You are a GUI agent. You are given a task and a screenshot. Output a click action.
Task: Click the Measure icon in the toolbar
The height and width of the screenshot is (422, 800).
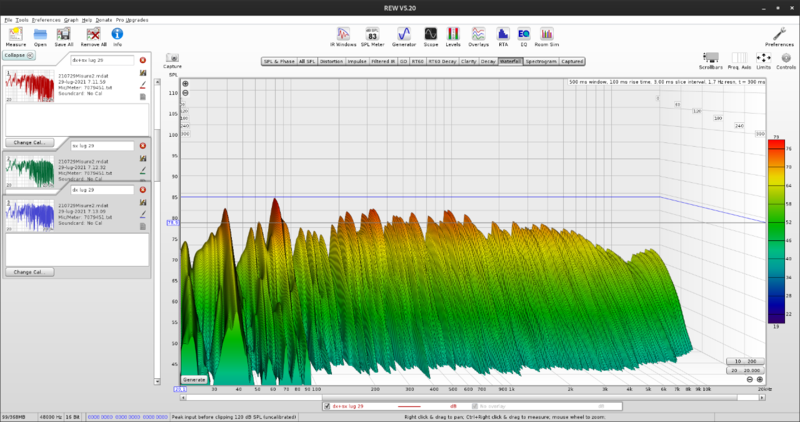pos(16,33)
